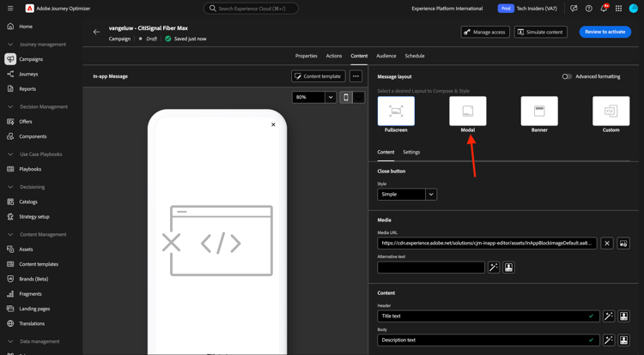Screen dimensions: 644x355
Task: Open the Settings tab in layout panel
Action: pyautogui.click(x=411, y=152)
